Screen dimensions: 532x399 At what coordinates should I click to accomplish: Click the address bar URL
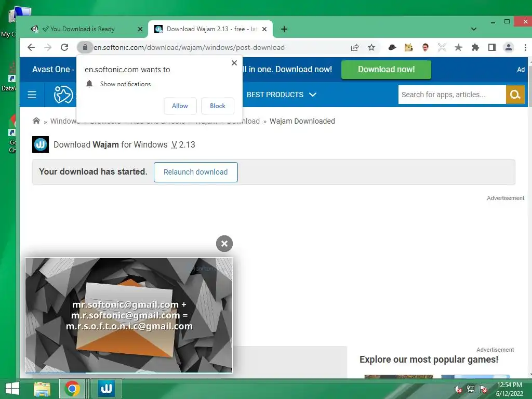189,47
